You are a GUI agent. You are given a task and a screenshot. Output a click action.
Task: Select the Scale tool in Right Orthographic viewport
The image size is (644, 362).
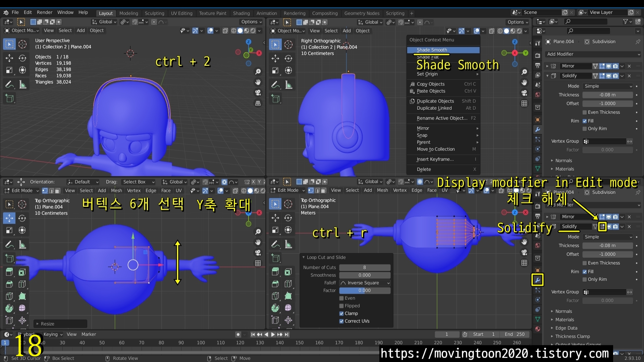point(275,70)
